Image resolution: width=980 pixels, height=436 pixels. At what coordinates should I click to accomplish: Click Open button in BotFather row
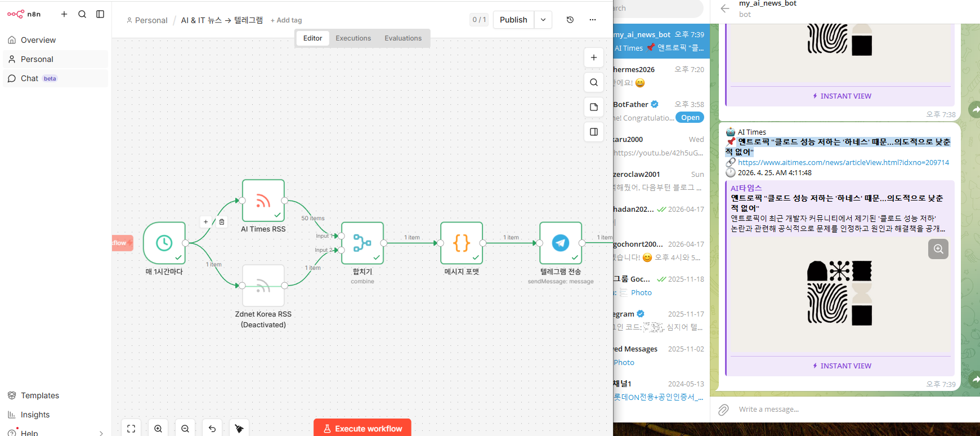[690, 118]
